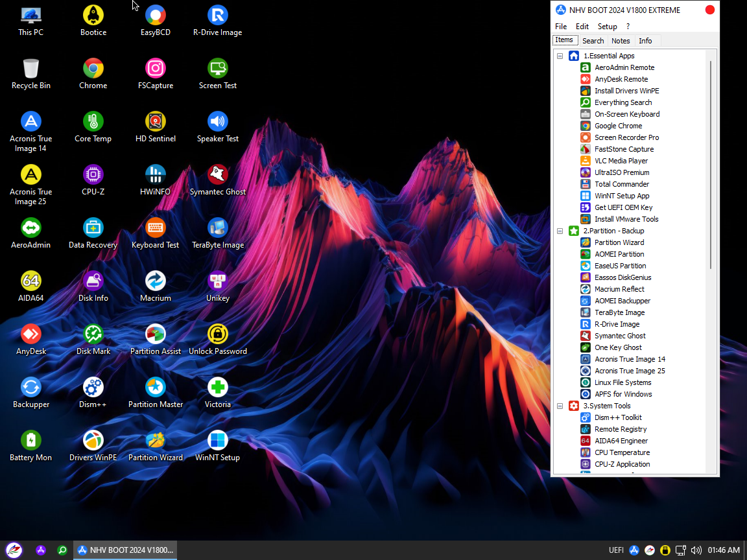The image size is (747, 560).
Task: Choose VLC Media Player entry
Action: (621, 161)
